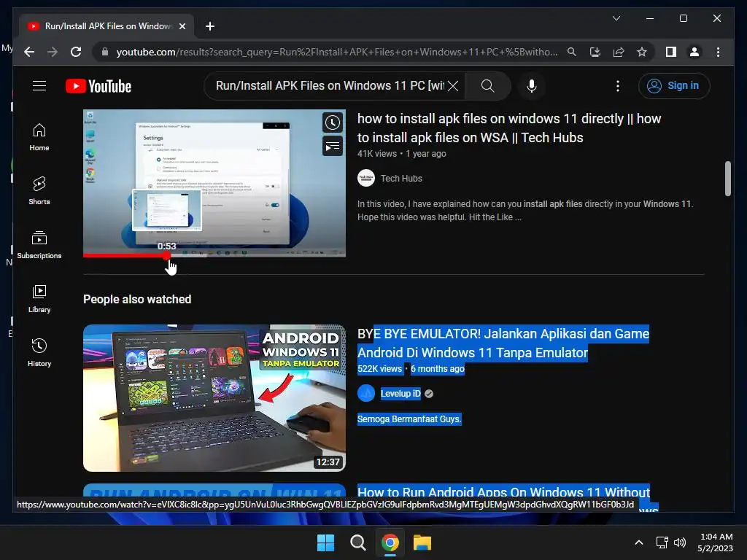Reload the page in Chrome

(x=76, y=52)
